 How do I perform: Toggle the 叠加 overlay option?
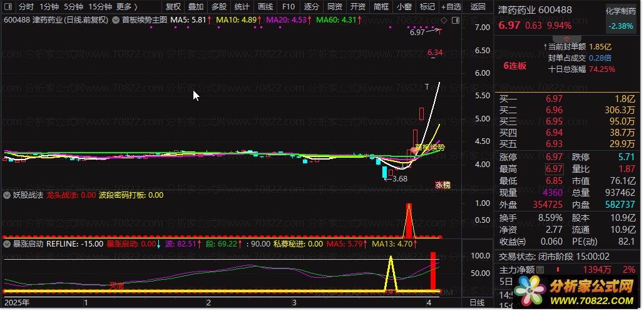pos(196,7)
